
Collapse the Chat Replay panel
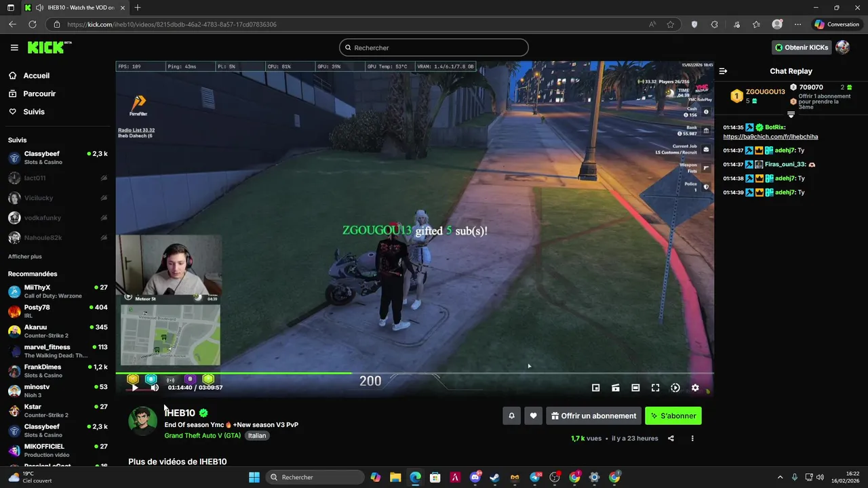[x=723, y=71]
